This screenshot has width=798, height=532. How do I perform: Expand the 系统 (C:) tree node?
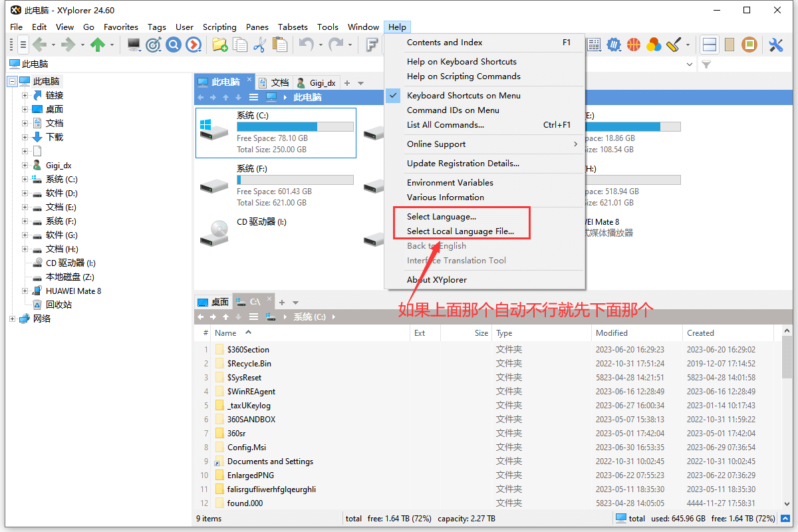(x=25, y=180)
